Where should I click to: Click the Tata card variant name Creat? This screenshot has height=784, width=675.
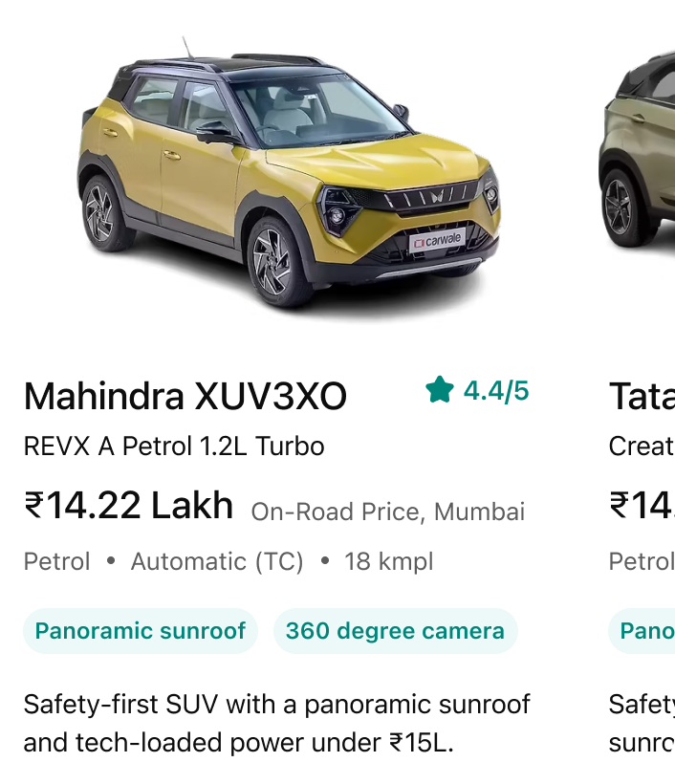642,446
